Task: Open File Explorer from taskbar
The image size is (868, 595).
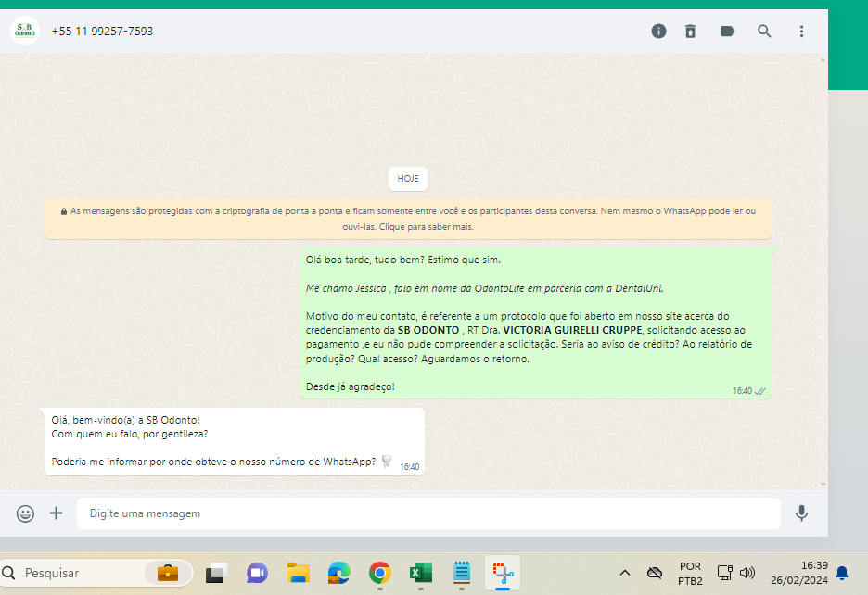Action: (299, 573)
